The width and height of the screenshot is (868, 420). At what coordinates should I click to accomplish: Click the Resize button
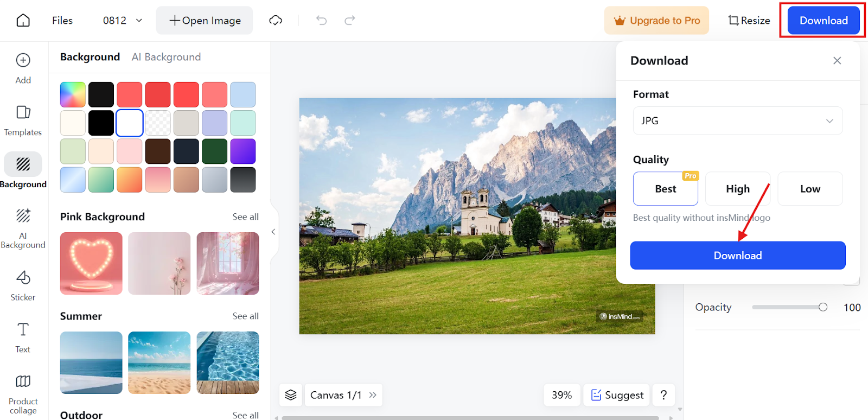click(x=749, y=21)
